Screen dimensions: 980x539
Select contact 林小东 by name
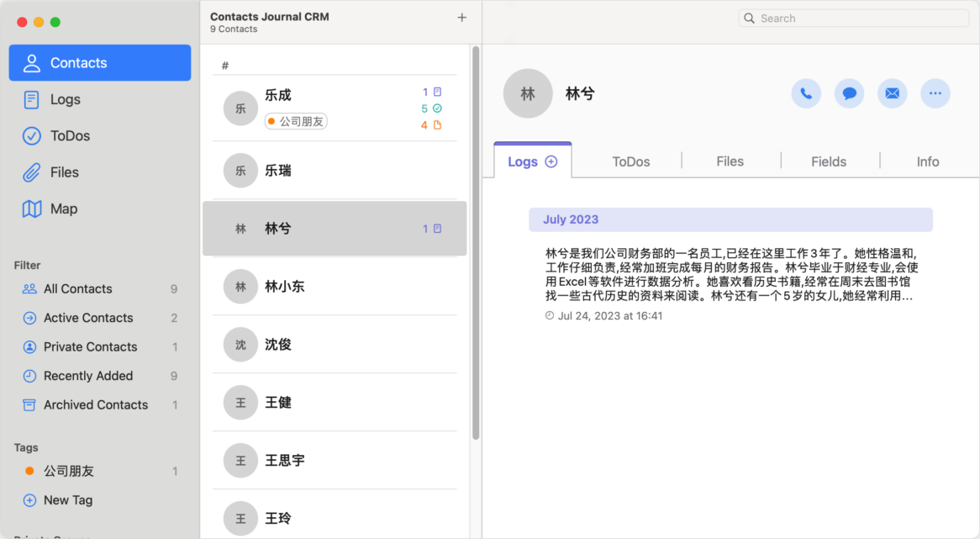click(x=285, y=287)
